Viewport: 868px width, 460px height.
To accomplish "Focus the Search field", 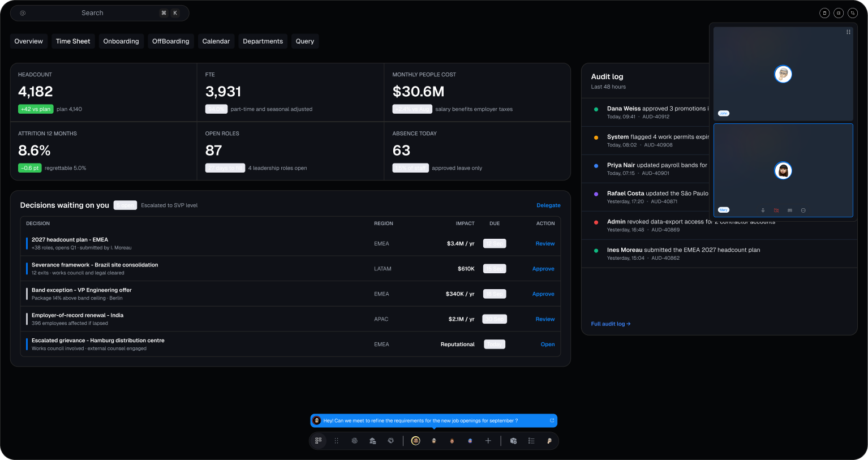I will (100, 13).
